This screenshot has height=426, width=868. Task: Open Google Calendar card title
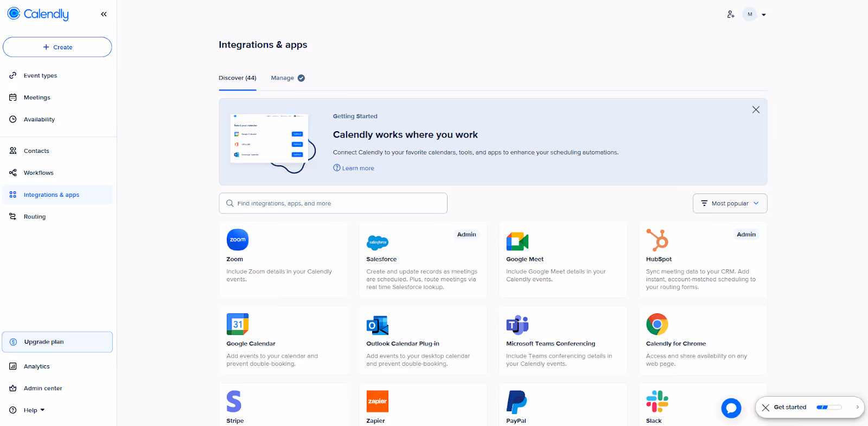click(x=251, y=344)
